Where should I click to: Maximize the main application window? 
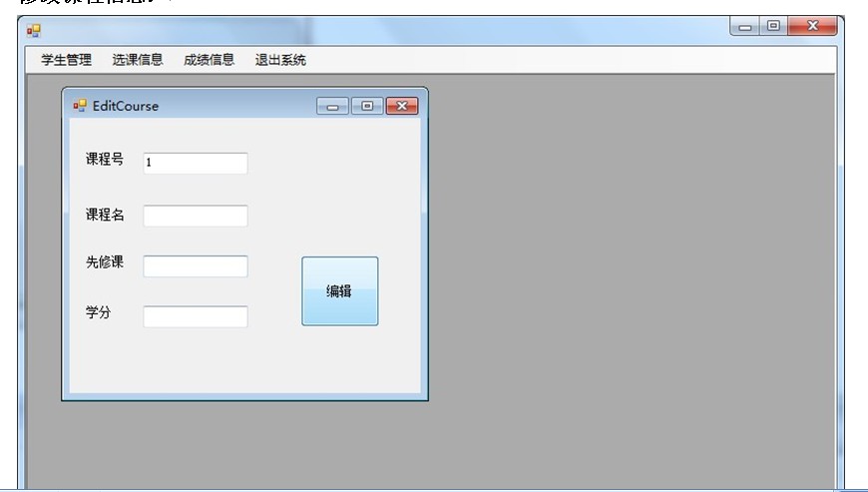point(774,26)
